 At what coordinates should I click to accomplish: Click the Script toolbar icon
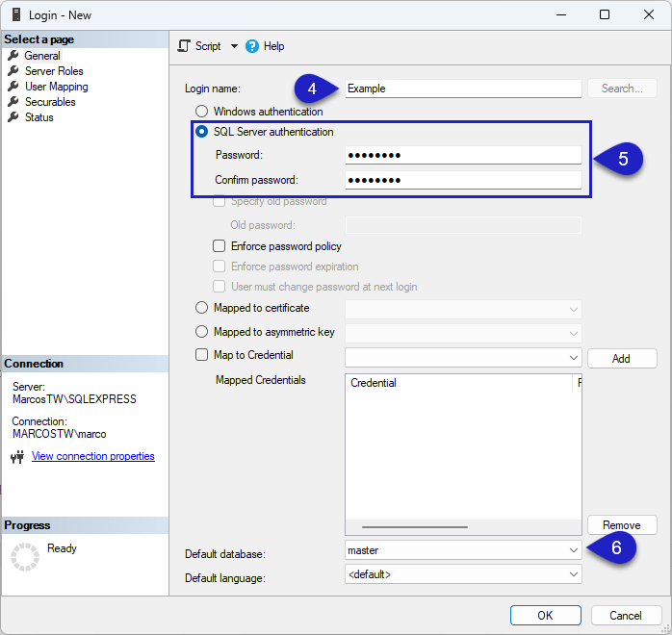pyautogui.click(x=186, y=46)
